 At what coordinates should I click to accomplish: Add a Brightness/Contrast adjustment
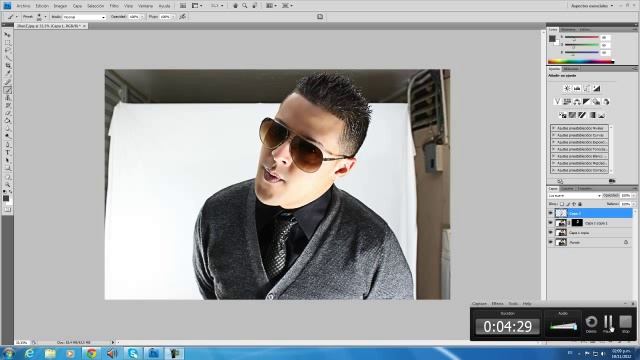pos(567,88)
